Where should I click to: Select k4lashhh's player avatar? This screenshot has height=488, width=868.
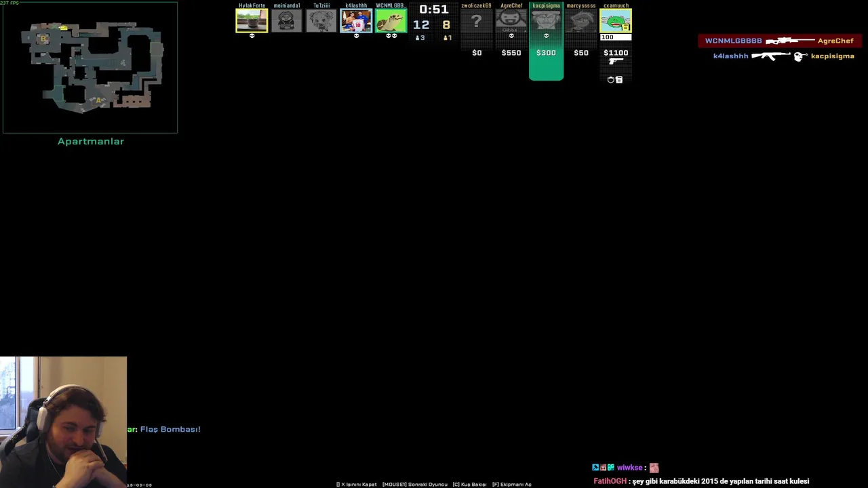[x=356, y=20]
